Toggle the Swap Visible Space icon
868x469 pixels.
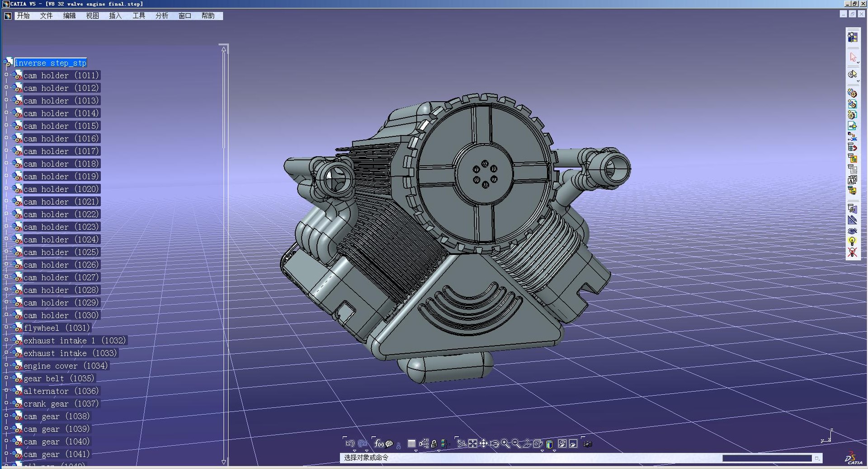573,444
